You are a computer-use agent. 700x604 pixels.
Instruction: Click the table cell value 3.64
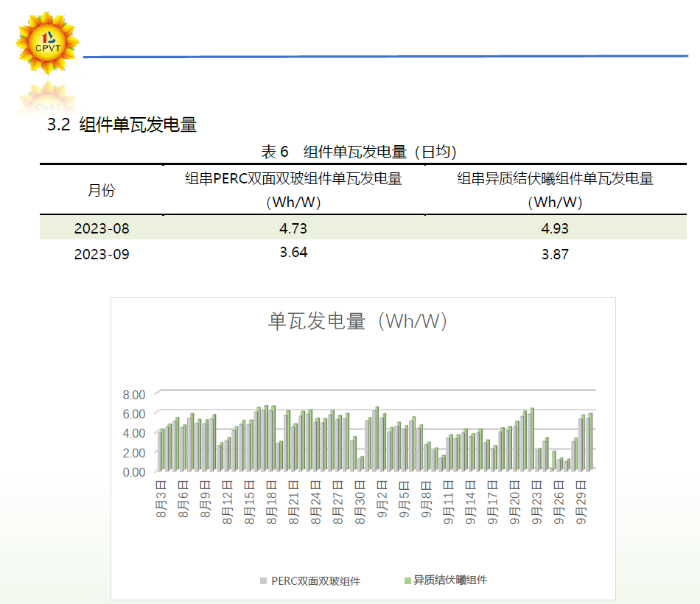293,252
